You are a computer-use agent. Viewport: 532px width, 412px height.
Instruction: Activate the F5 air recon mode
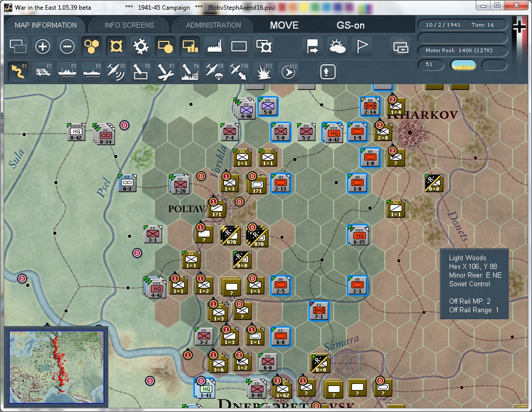click(116, 71)
